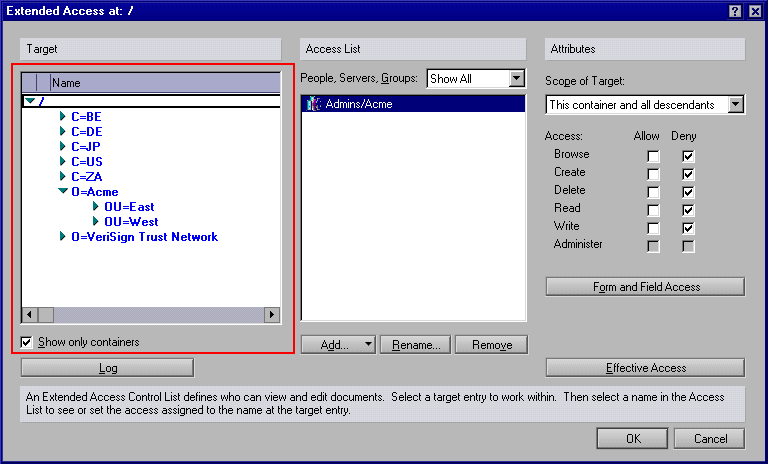Collapse the O=Acme node

[x=63, y=191]
